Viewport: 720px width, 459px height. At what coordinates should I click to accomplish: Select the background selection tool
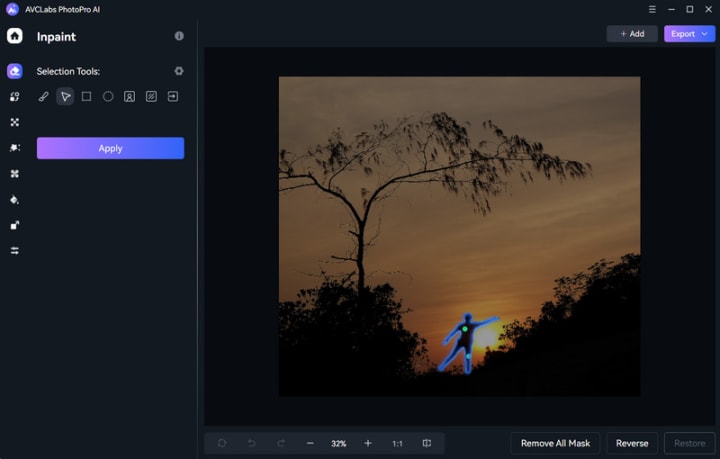pyautogui.click(x=151, y=96)
